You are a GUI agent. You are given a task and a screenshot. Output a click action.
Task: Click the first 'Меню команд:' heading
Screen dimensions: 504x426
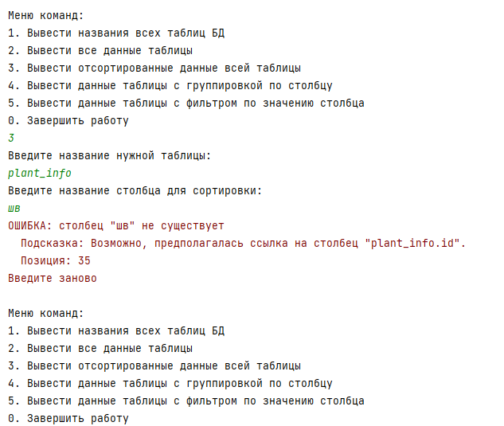coord(46,15)
